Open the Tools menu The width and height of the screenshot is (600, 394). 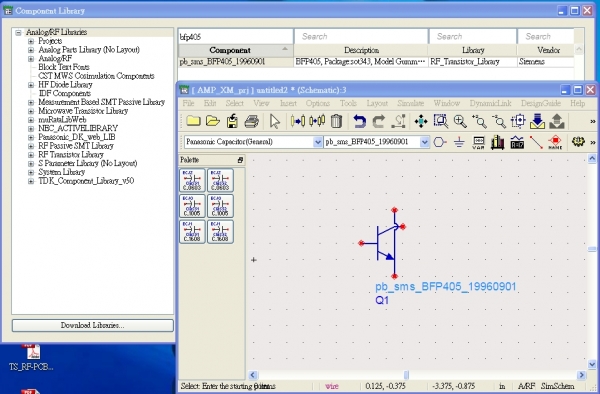pos(348,103)
